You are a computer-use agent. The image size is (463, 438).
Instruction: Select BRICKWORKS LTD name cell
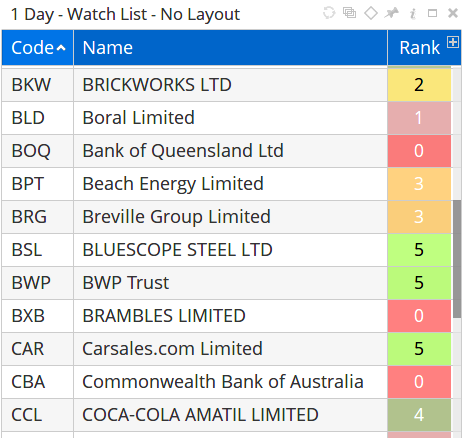pos(230,85)
